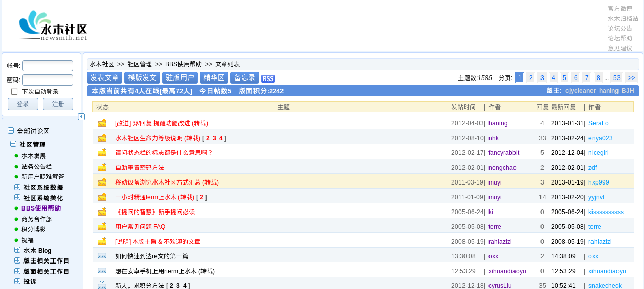Click green dot beside 祝福

pos(16,240)
